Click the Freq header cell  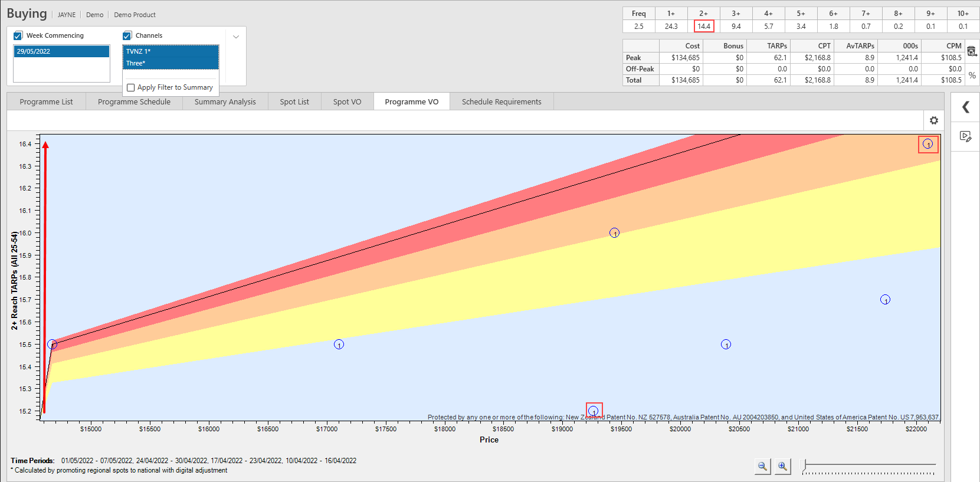tap(638, 14)
